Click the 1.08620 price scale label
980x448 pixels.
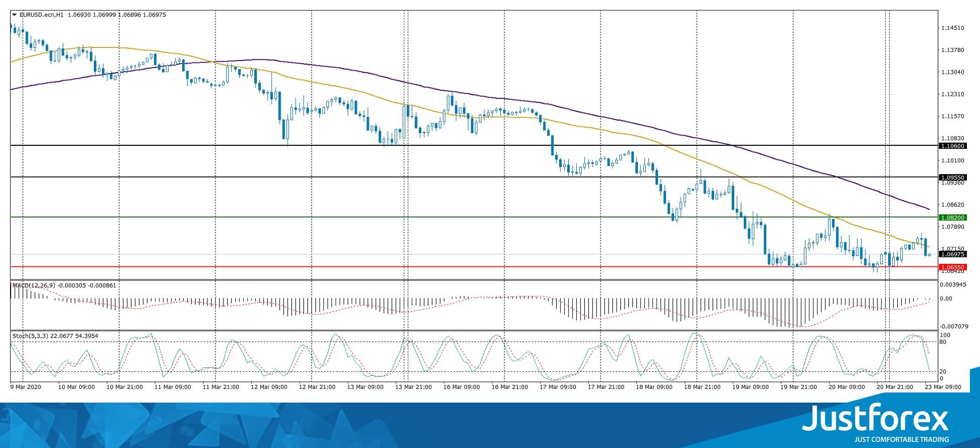(953, 205)
